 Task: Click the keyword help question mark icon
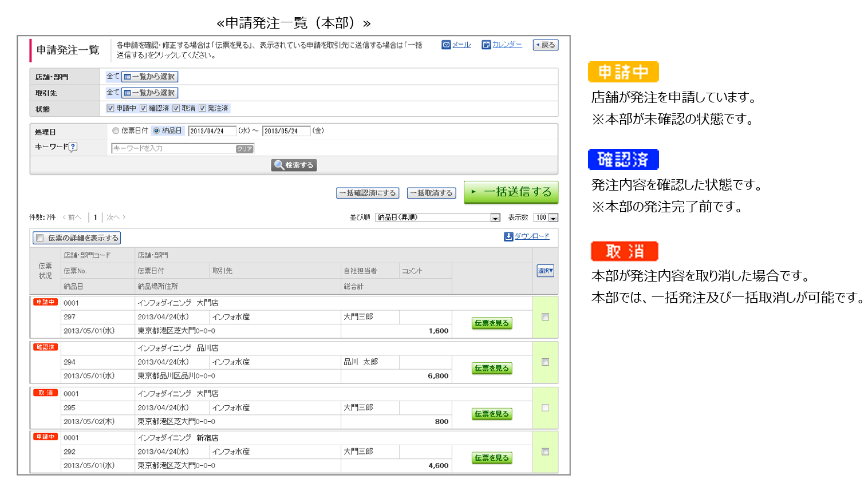[x=73, y=147]
